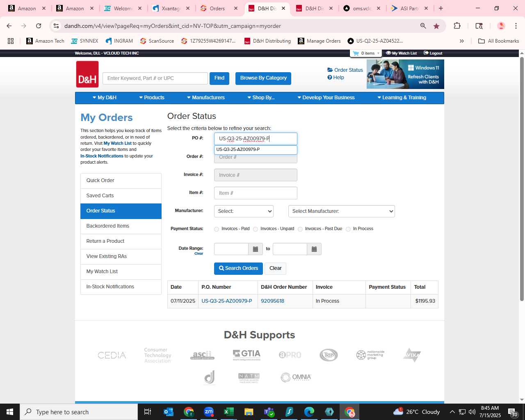Select In Process radio button
The image size is (525, 420).
[x=348, y=229]
